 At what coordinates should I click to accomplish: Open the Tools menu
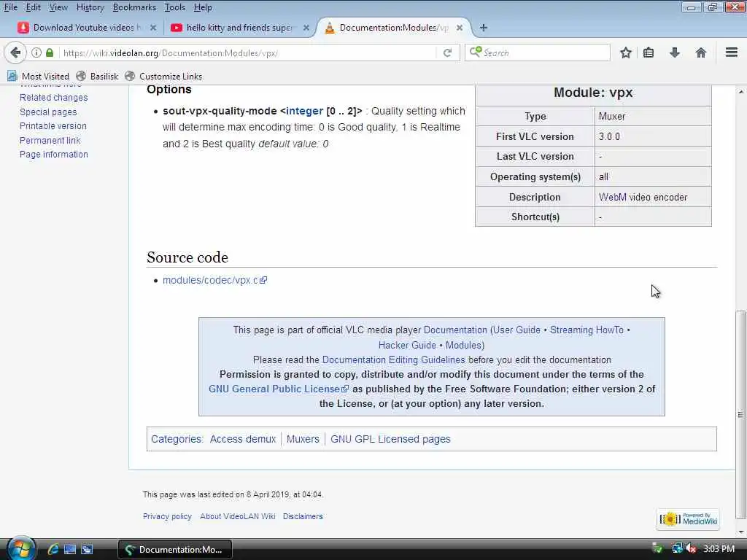tap(175, 7)
